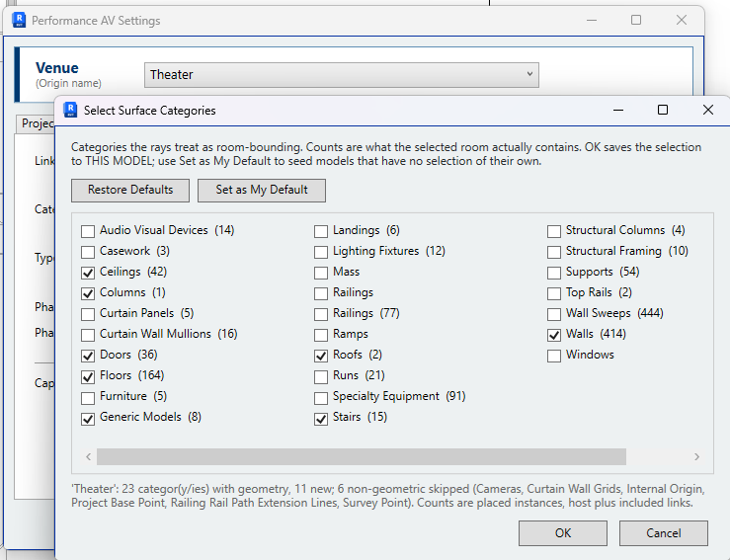This screenshot has height=560, width=730.
Task: Minimize the Performance AV Settings window
Action: click(x=592, y=20)
